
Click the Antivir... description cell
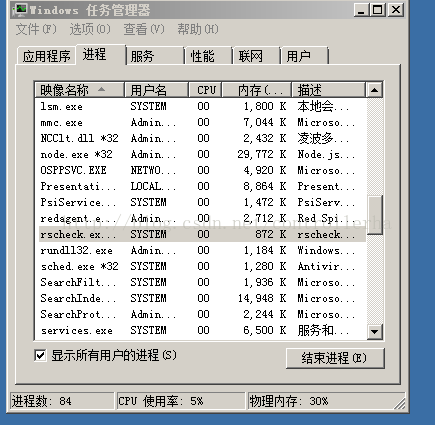click(326, 266)
